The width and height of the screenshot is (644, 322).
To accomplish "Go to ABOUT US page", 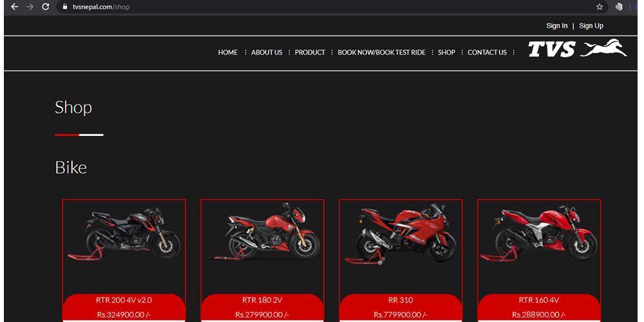I will click(x=267, y=53).
